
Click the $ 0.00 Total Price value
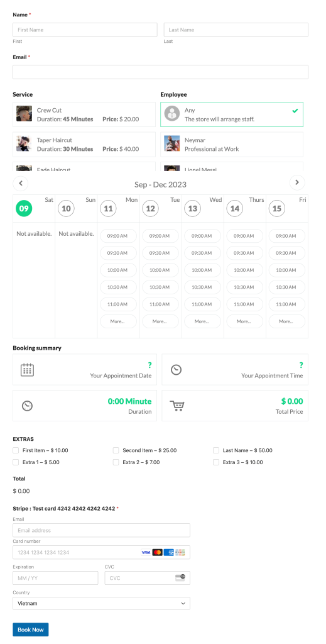292,401
